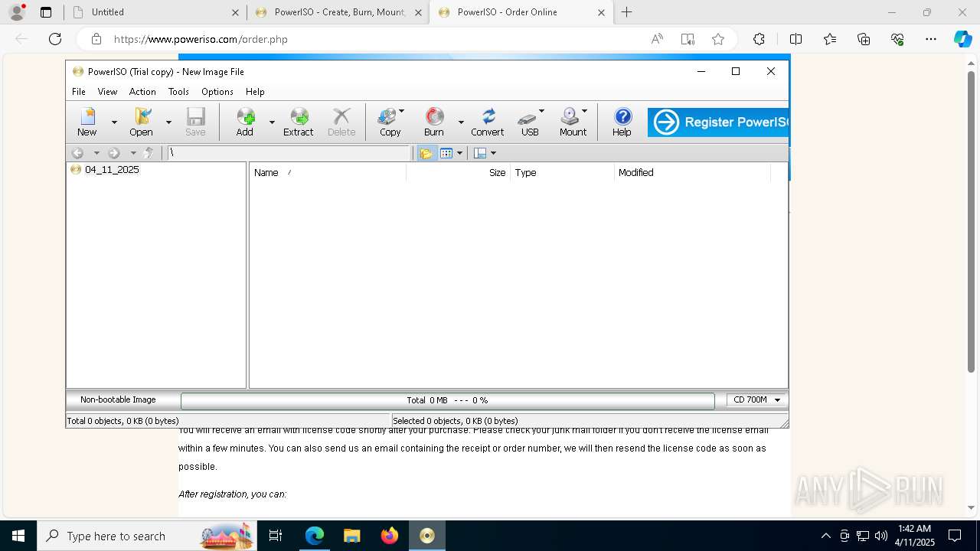The width and height of the screenshot is (980, 551).
Task: Open Firefox from the taskbar
Action: click(390, 536)
